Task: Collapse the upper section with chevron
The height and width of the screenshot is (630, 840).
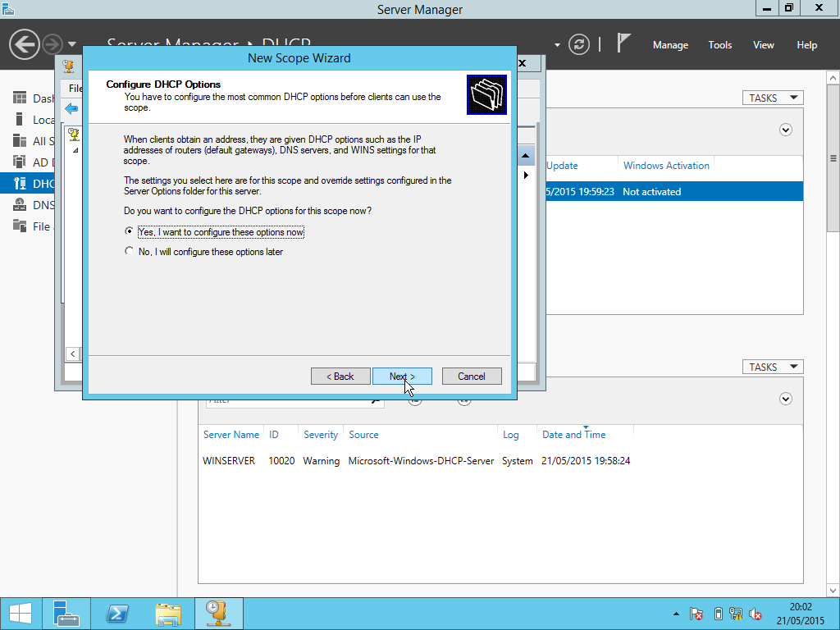Action: pos(785,130)
